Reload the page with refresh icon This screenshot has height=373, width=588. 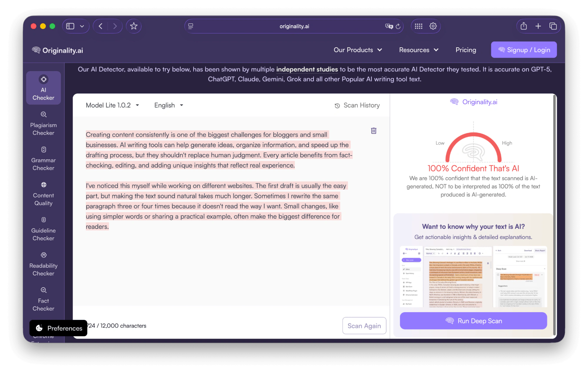click(x=398, y=26)
